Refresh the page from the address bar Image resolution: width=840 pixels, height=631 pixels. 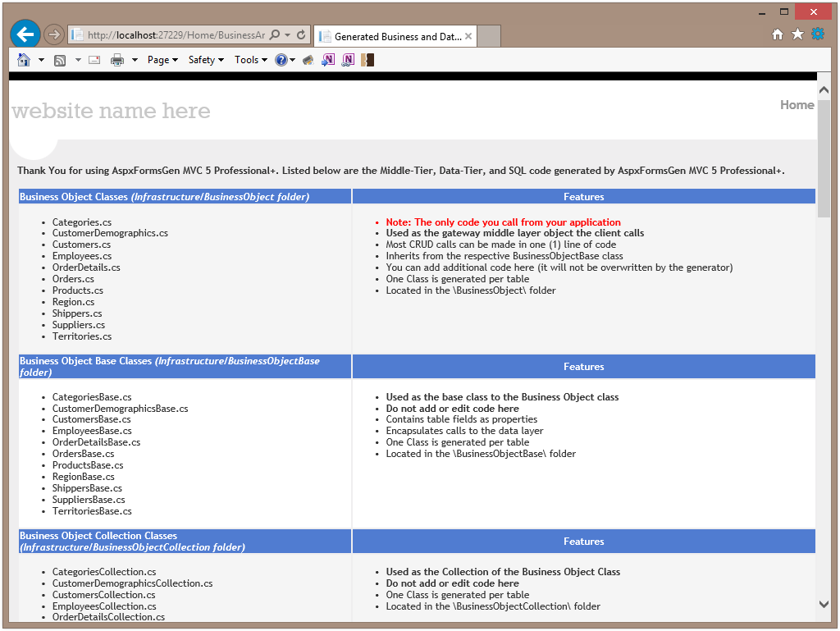click(301, 34)
